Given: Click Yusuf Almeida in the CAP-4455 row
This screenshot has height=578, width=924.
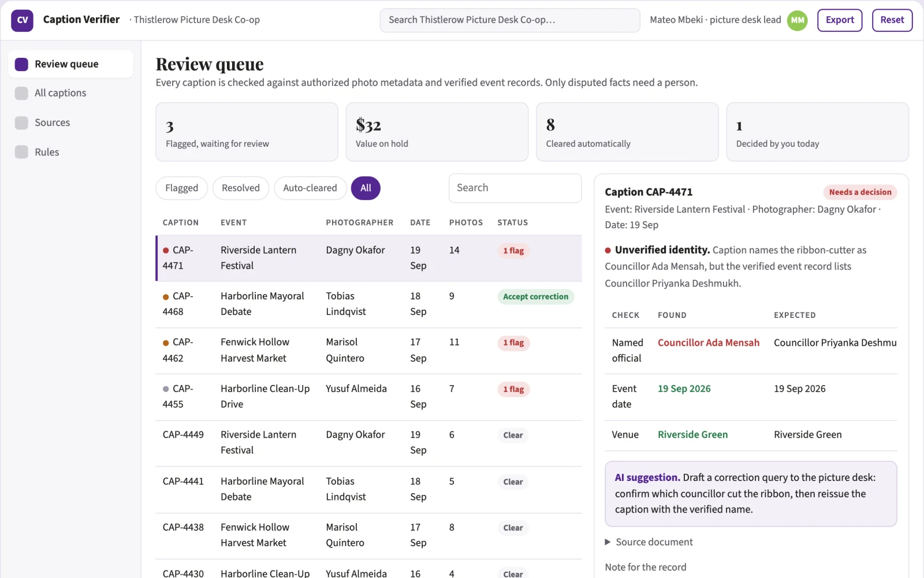Looking at the screenshot, I should point(356,389).
